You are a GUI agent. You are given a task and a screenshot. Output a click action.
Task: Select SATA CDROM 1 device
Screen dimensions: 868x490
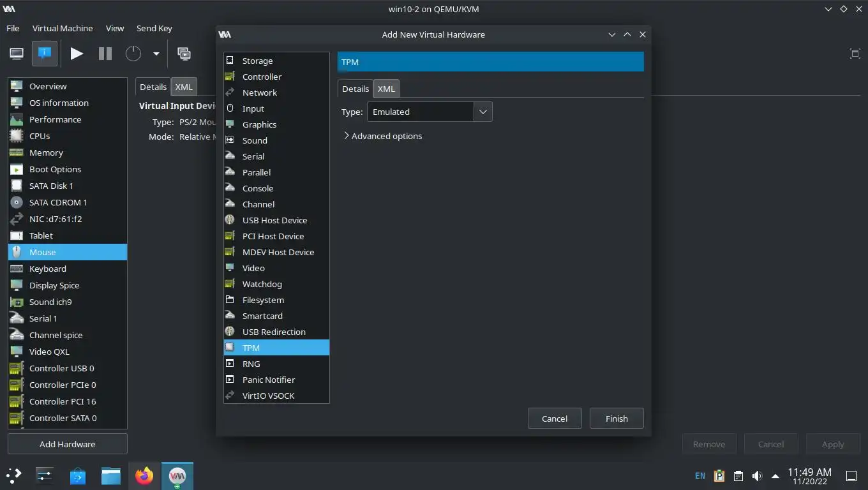pos(68,202)
